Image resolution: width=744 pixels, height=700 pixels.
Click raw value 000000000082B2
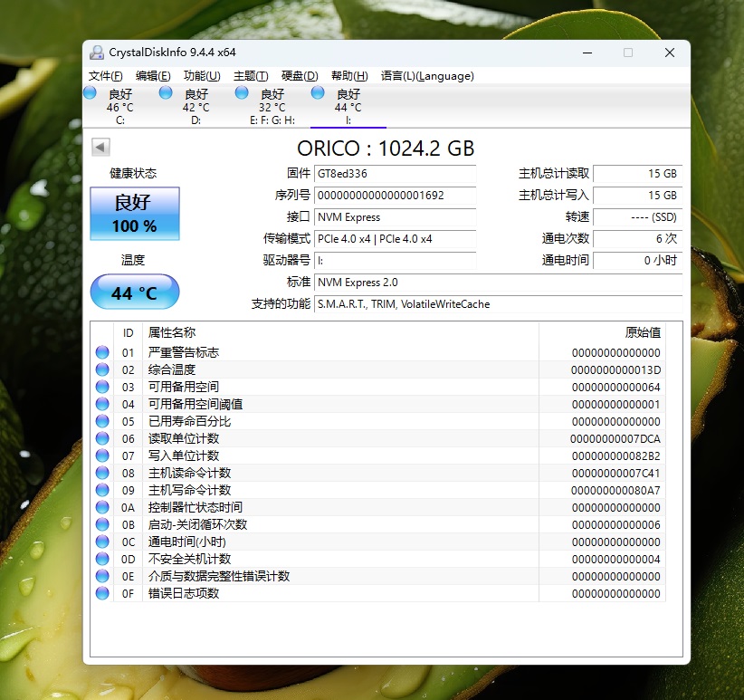pyautogui.click(x=615, y=456)
